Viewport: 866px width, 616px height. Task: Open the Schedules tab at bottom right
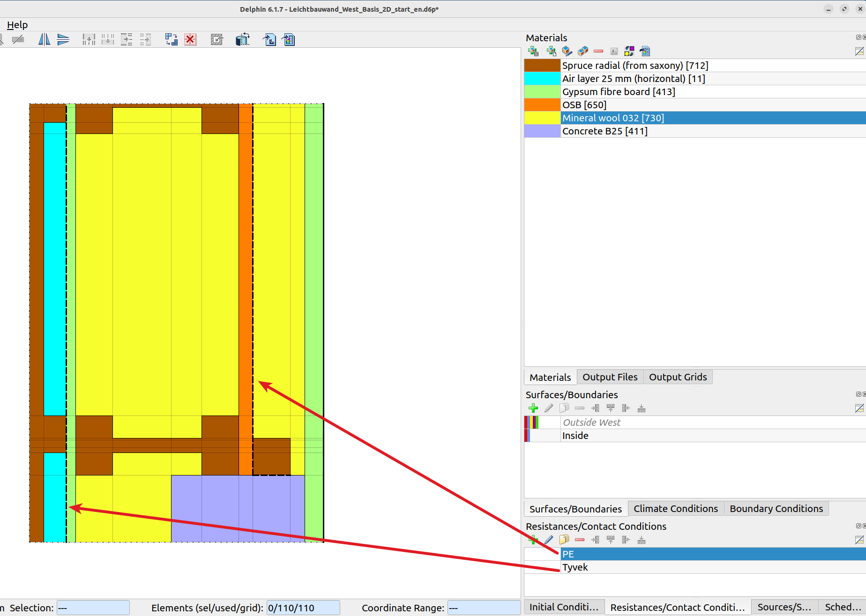843,607
